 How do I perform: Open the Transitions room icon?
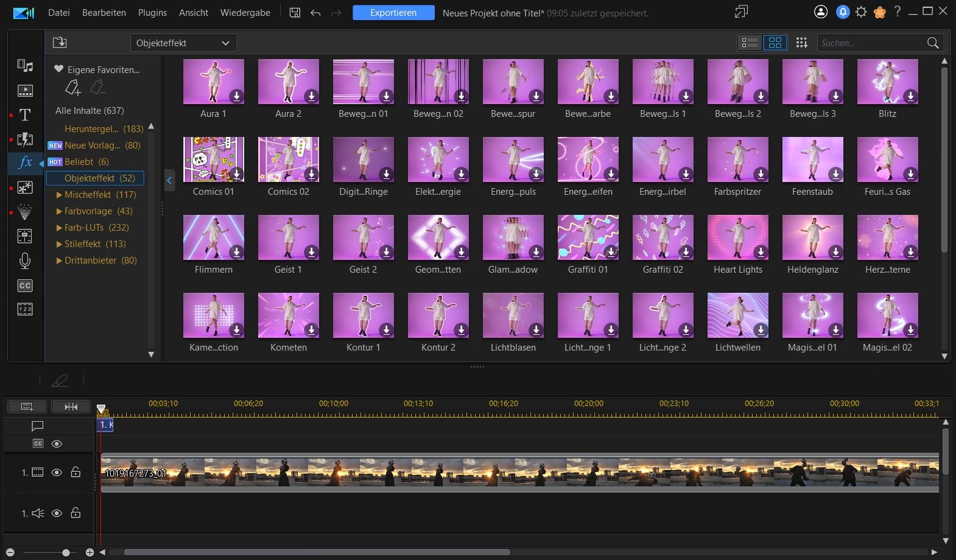25,139
